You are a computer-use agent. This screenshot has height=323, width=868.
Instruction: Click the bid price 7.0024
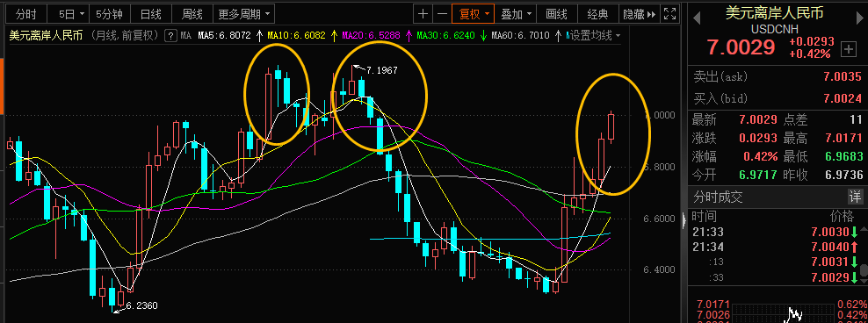click(x=843, y=99)
